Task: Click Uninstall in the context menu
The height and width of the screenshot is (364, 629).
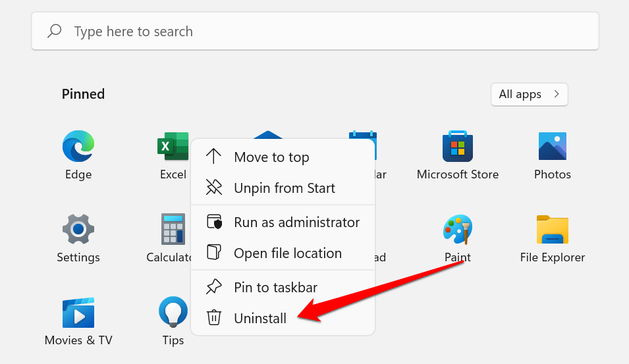Action: pos(260,319)
